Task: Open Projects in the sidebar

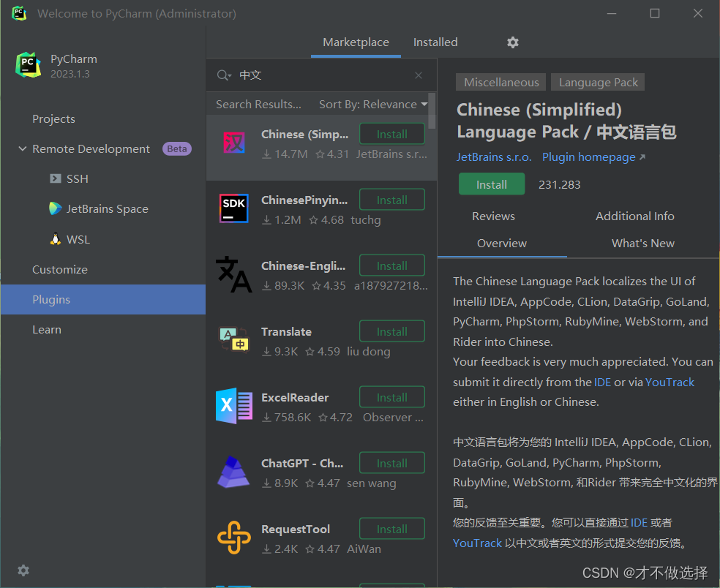Action: [103, 119]
